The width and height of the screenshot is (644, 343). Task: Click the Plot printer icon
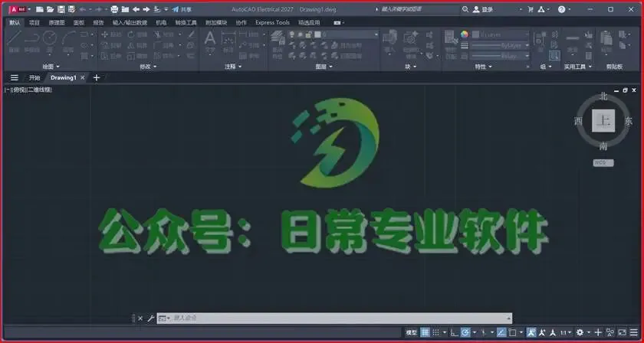click(114, 9)
